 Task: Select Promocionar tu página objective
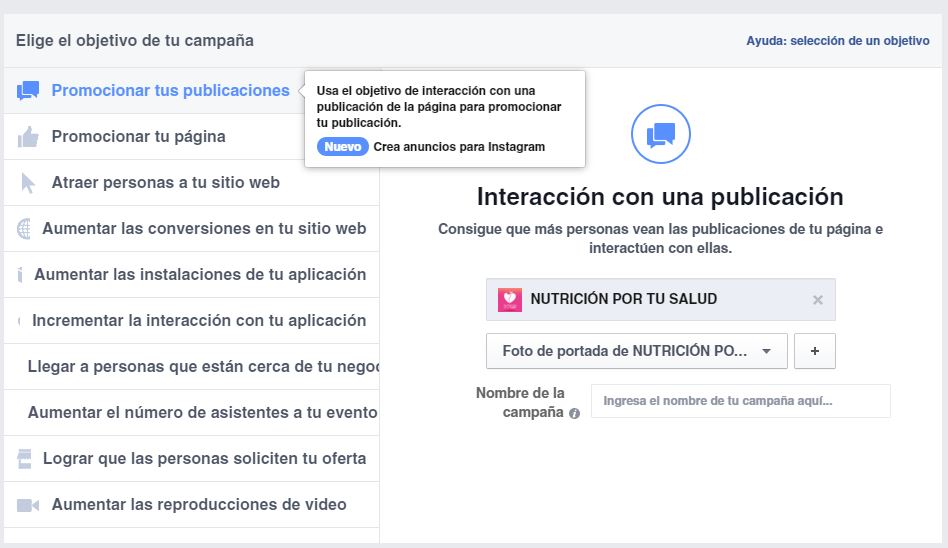pyautogui.click(x=192, y=137)
